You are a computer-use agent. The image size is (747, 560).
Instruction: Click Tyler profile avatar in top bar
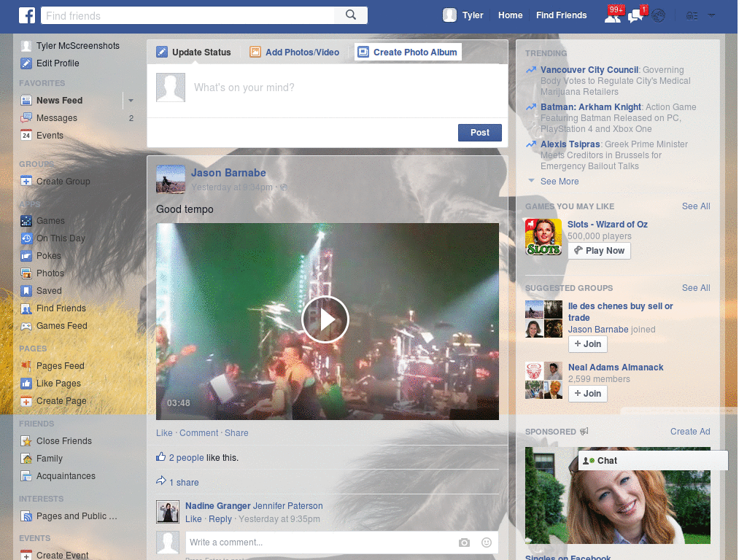click(x=449, y=15)
